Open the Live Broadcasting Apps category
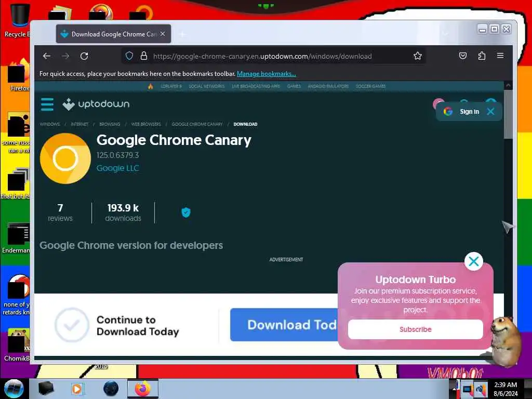The height and width of the screenshot is (399, 532). pyautogui.click(x=256, y=86)
